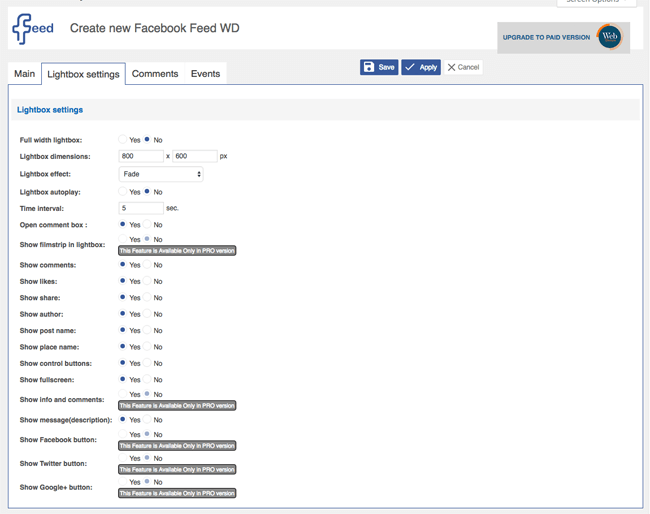Select No for Show fullscreen
Viewport: 650px width, 514px height.
coord(147,380)
